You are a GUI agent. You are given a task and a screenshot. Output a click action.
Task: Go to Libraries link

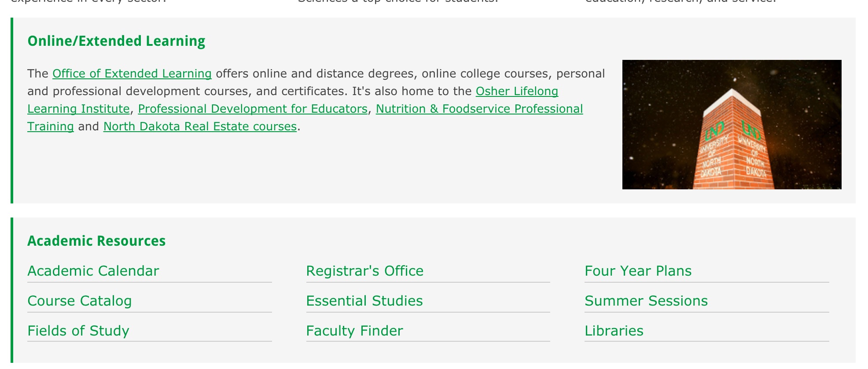click(614, 331)
